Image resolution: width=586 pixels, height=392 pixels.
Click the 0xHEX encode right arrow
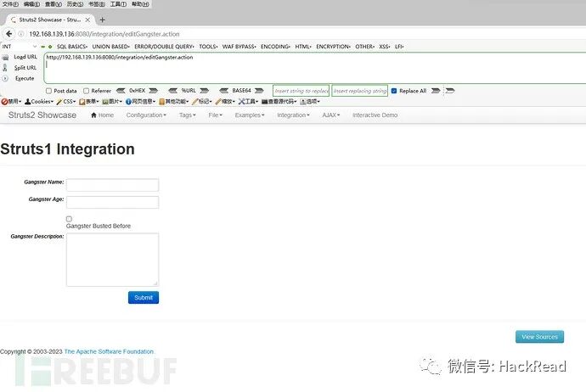(x=153, y=91)
